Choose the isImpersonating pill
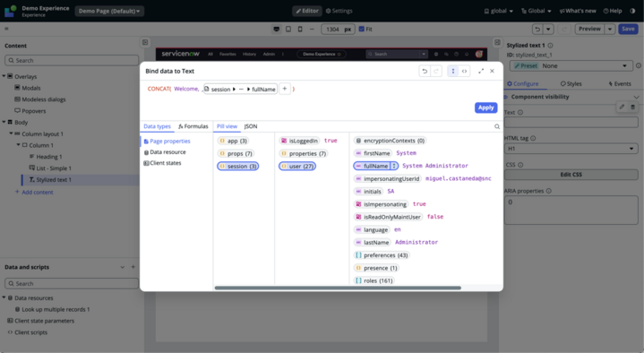 [382, 204]
